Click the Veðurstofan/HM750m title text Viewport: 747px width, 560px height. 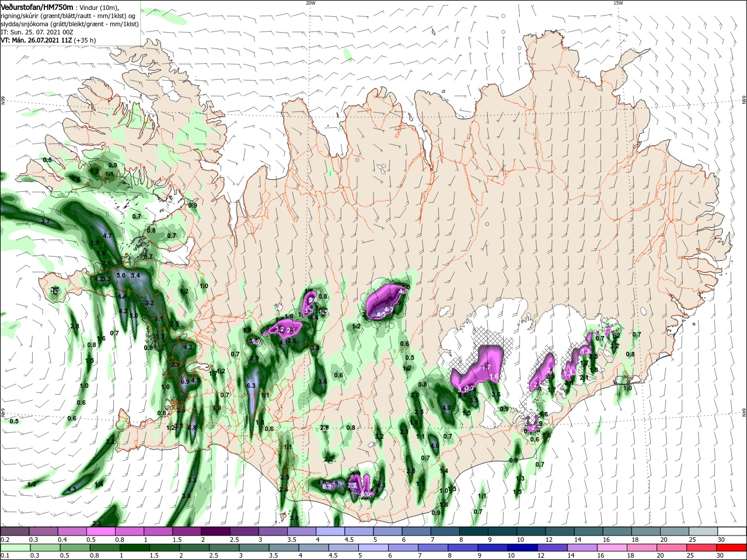pos(36,6)
